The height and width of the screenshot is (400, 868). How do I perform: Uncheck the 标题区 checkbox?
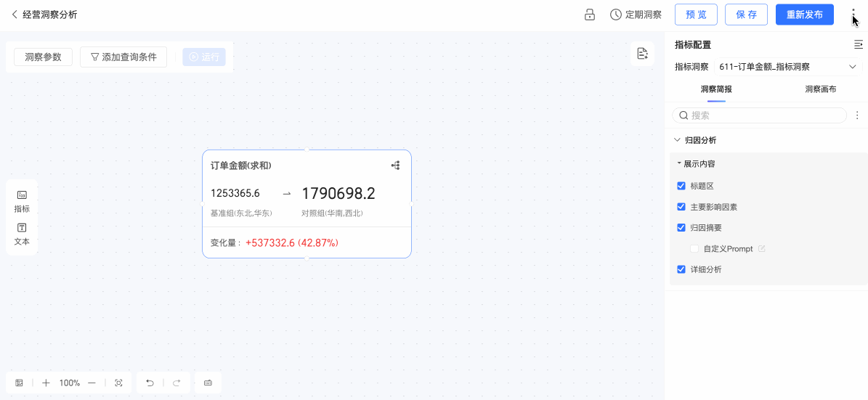pos(681,185)
